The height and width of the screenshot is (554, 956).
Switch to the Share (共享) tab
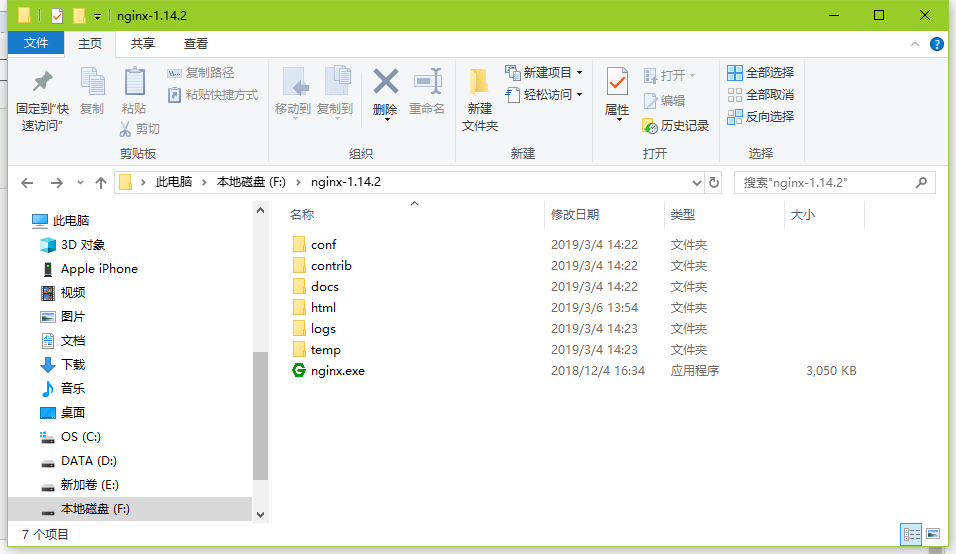[143, 43]
